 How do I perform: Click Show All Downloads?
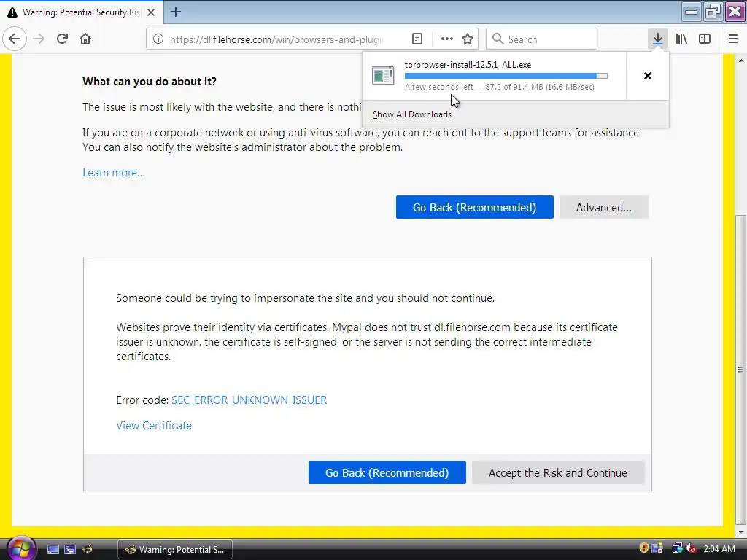coord(411,114)
